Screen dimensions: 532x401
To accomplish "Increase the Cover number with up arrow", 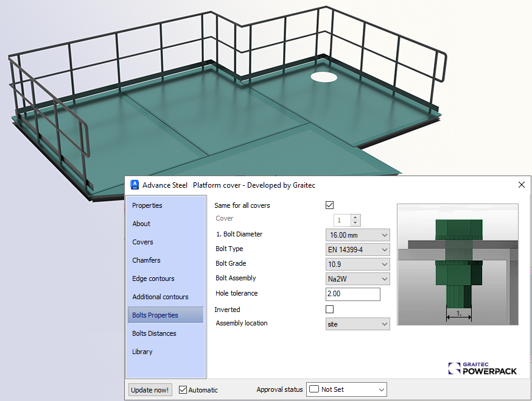I will pyautogui.click(x=355, y=217).
